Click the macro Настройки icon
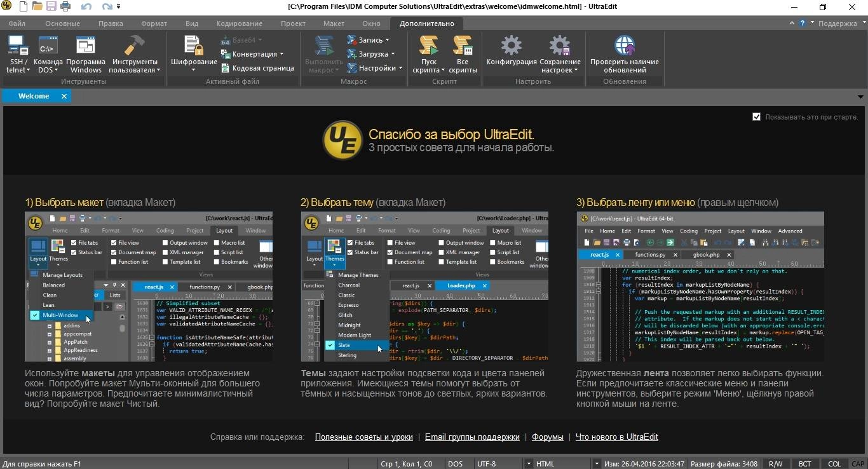 click(x=351, y=68)
